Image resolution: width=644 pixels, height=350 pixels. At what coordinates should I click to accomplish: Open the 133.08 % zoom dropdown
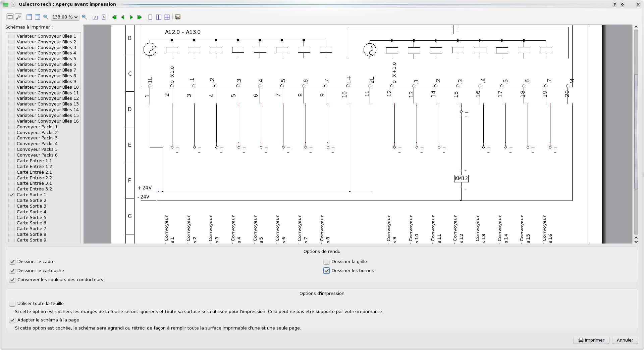coord(65,17)
